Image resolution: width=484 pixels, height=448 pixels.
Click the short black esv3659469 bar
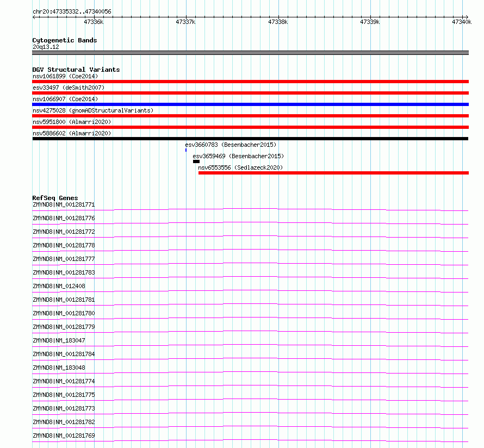(x=196, y=161)
